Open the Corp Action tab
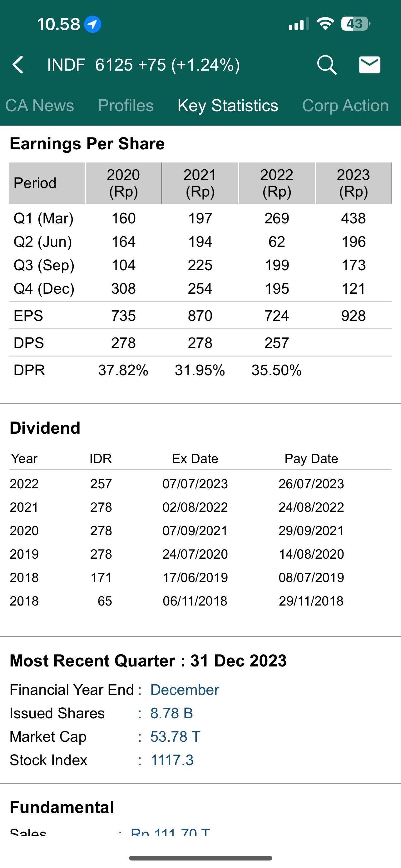This screenshot has height=868, width=401. [345, 106]
